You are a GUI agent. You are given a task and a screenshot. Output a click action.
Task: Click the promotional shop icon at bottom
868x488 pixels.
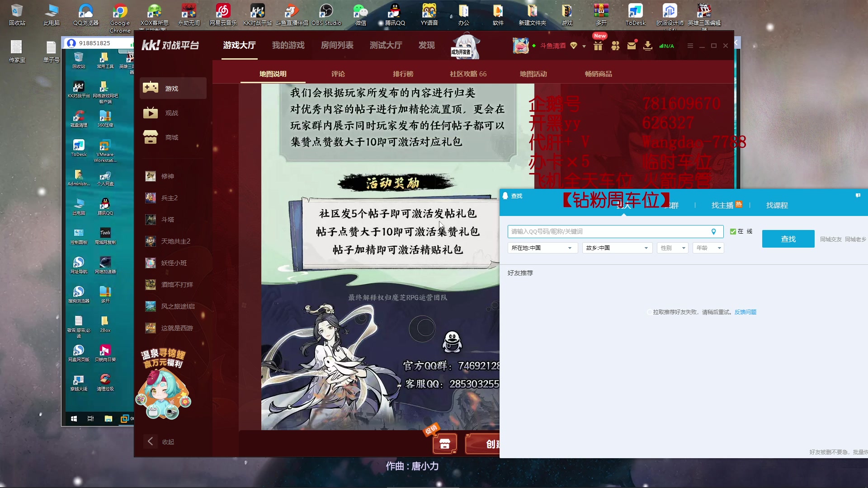444,443
